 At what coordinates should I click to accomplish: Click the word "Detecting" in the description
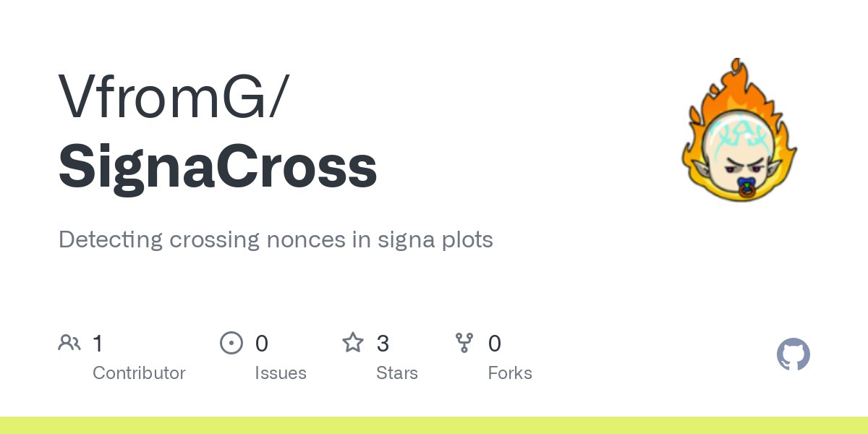pyautogui.click(x=111, y=239)
